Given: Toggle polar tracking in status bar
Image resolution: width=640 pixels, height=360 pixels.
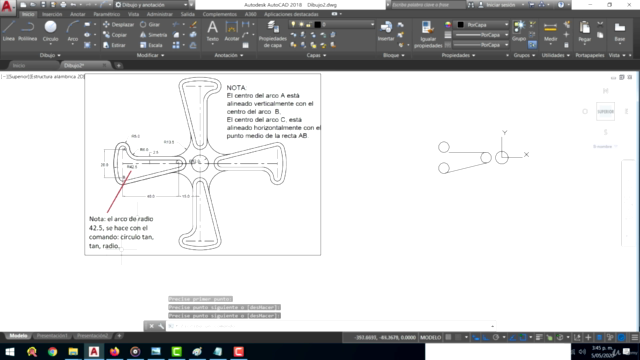Looking at the screenshot, I should (496, 337).
